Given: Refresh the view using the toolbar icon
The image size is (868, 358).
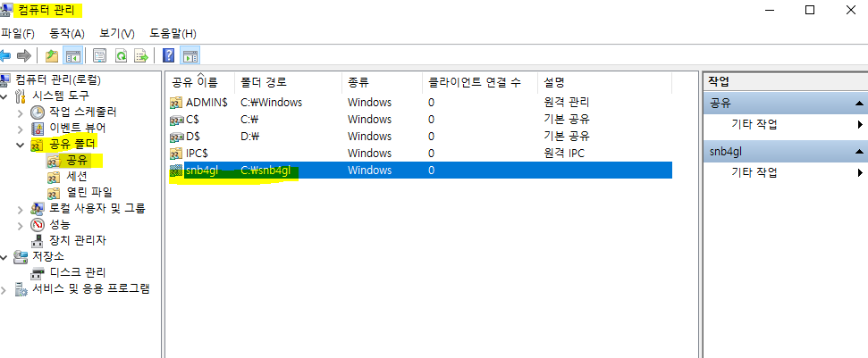Looking at the screenshot, I should pyautogui.click(x=121, y=56).
